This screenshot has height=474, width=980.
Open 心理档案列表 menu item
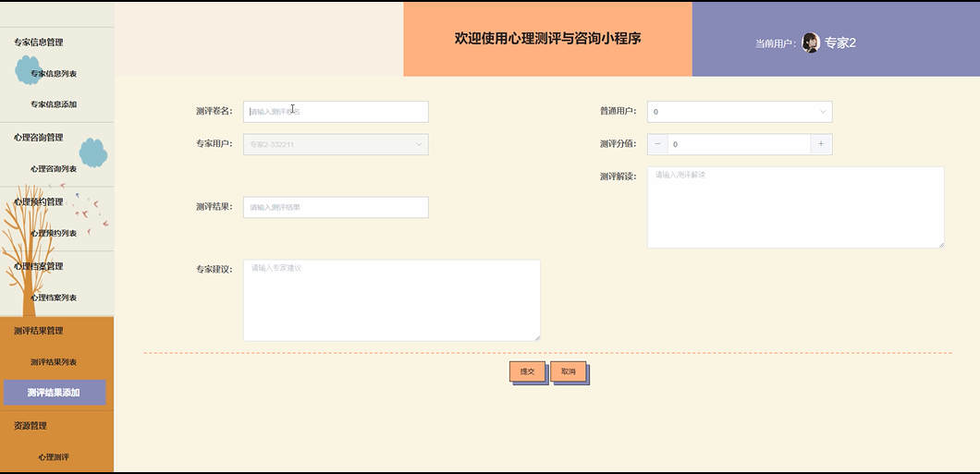(x=54, y=298)
